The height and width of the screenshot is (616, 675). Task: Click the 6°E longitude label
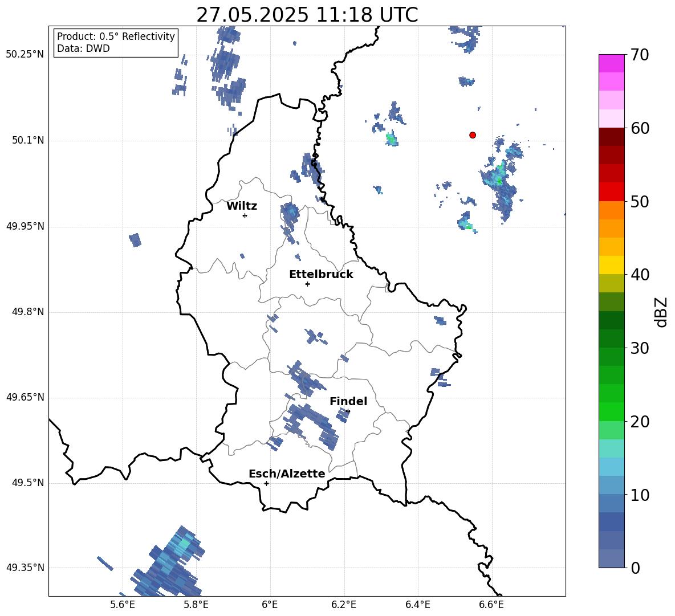[270, 605]
